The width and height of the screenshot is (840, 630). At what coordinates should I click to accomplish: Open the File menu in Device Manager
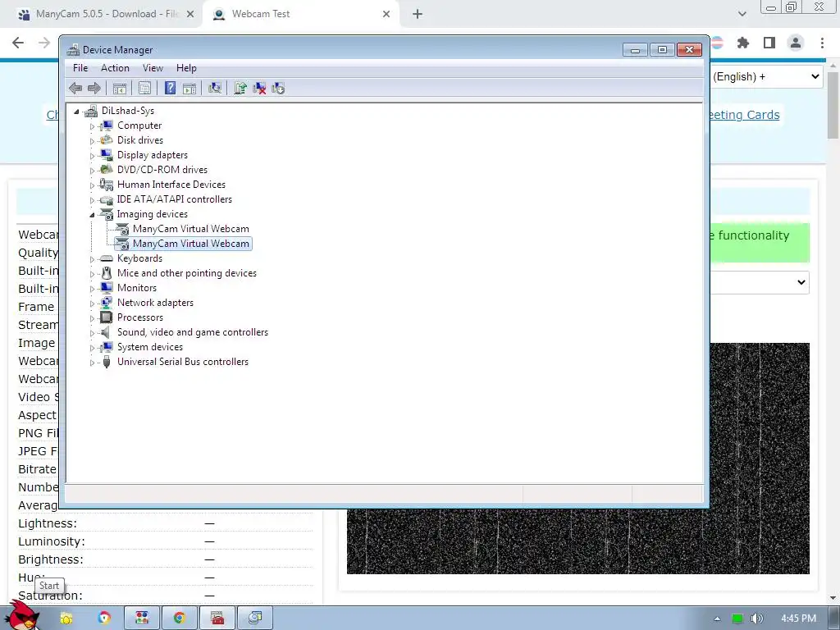[80, 68]
